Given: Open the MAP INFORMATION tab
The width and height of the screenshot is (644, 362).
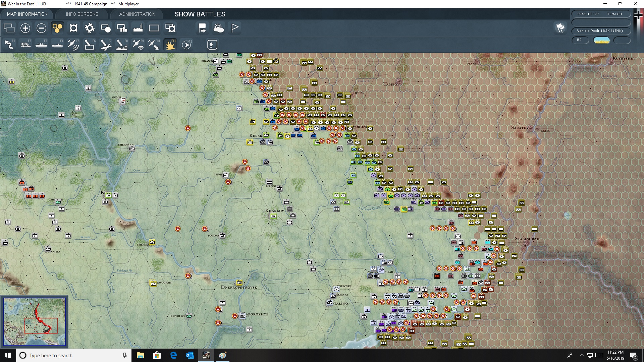Looking at the screenshot, I should pyautogui.click(x=27, y=14).
